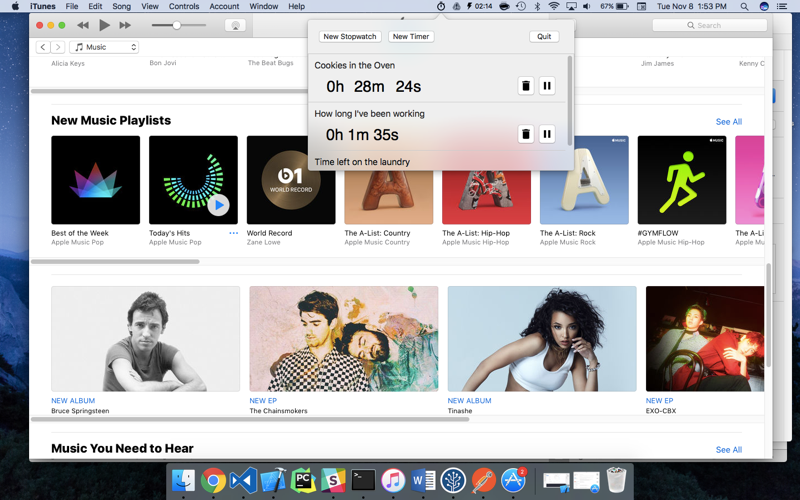
Task: Open the Trash in the Dock
Action: pyautogui.click(x=616, y=480)
